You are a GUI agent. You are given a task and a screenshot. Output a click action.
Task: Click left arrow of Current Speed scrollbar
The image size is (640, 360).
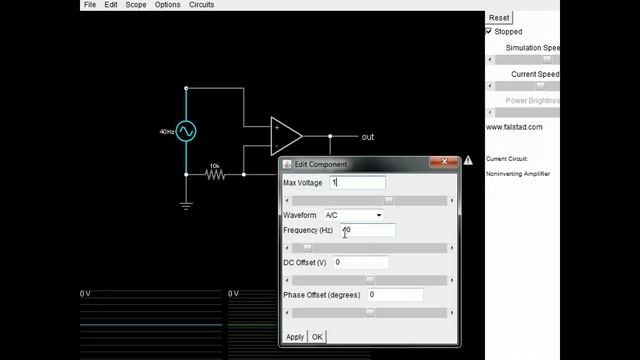point(490,86)
